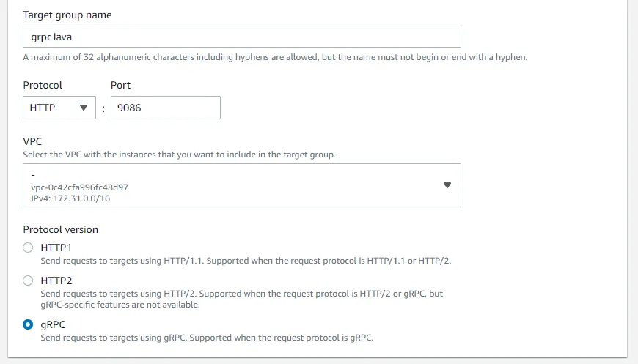Screen dimensions: 638x364
Task: Click the Port number field showing 9086
Action: (165, 108)
